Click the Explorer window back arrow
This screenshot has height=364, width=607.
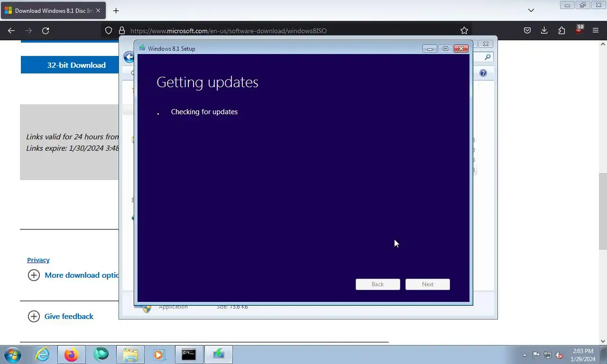point(129,57)
